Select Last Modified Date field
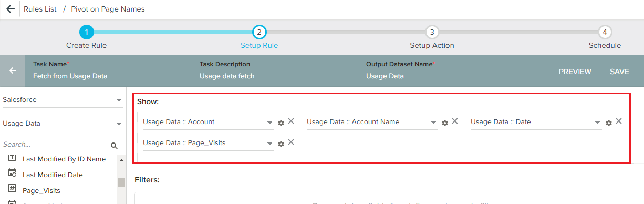Screen dimensions: 644x204 pos(53,175)
